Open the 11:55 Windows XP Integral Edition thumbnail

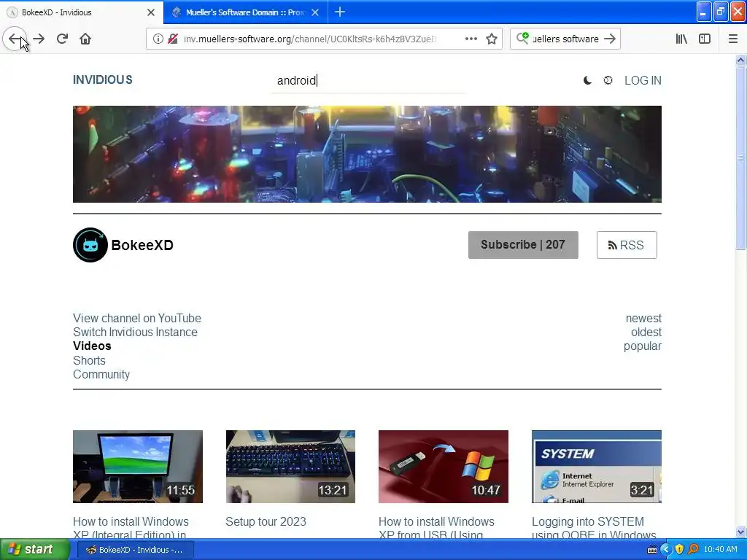pos(138,466)
